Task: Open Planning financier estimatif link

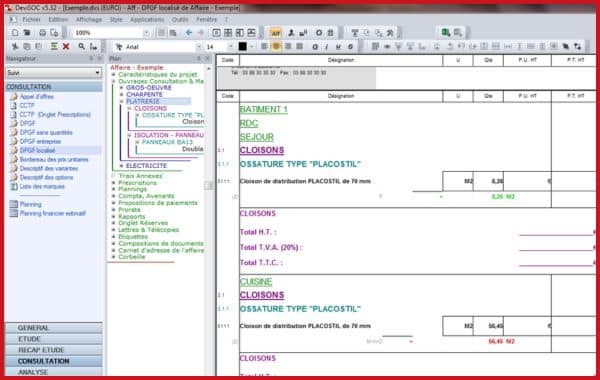Action: (52, 213)
